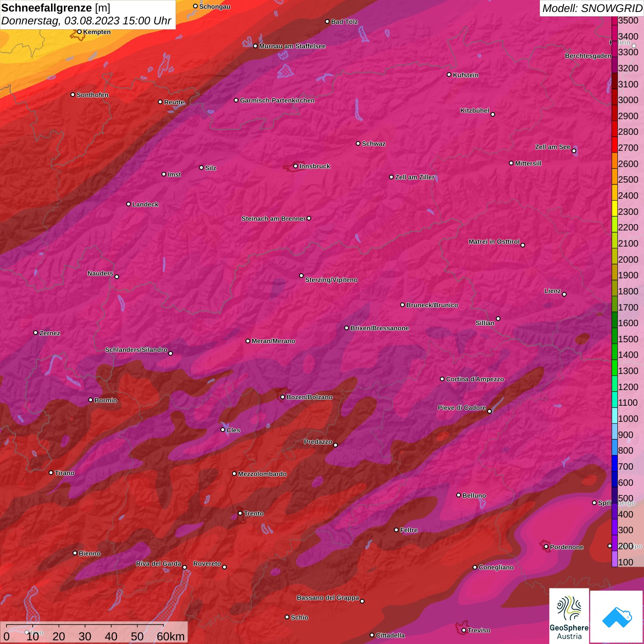Click the Cortina d'Ampezzo label
Screen dimensions: 644x644
(475, 379)
